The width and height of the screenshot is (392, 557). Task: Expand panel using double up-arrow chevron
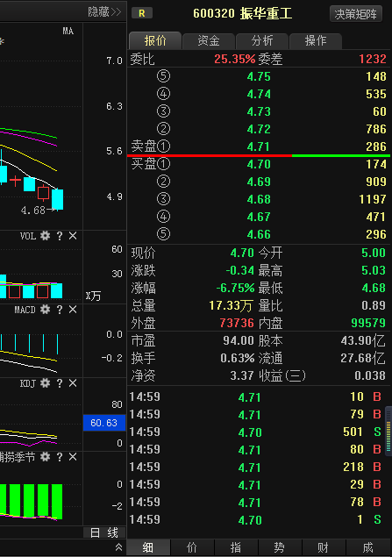click(119, 547)
